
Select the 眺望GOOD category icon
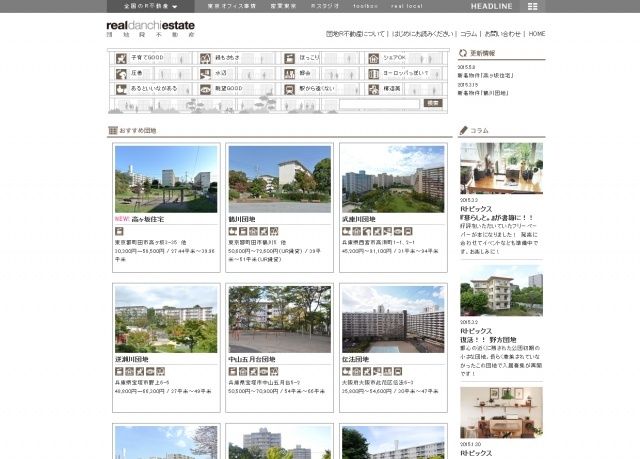(205, 88)
